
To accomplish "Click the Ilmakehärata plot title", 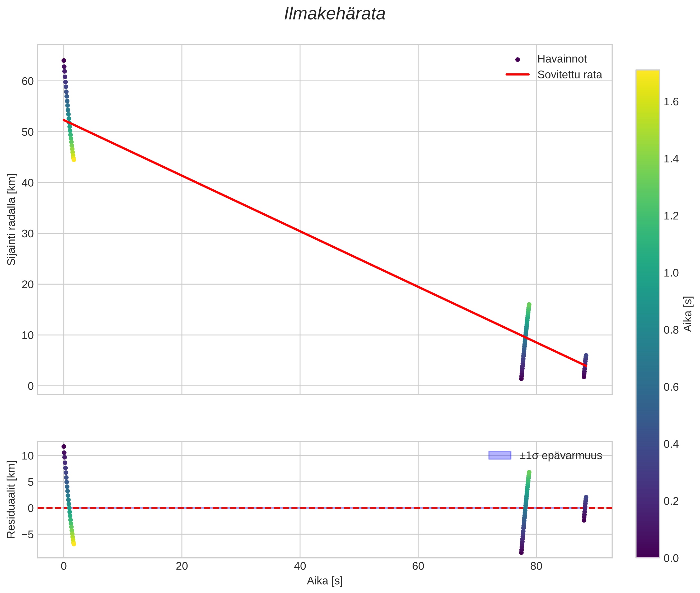I will click(x=334, y=14).
